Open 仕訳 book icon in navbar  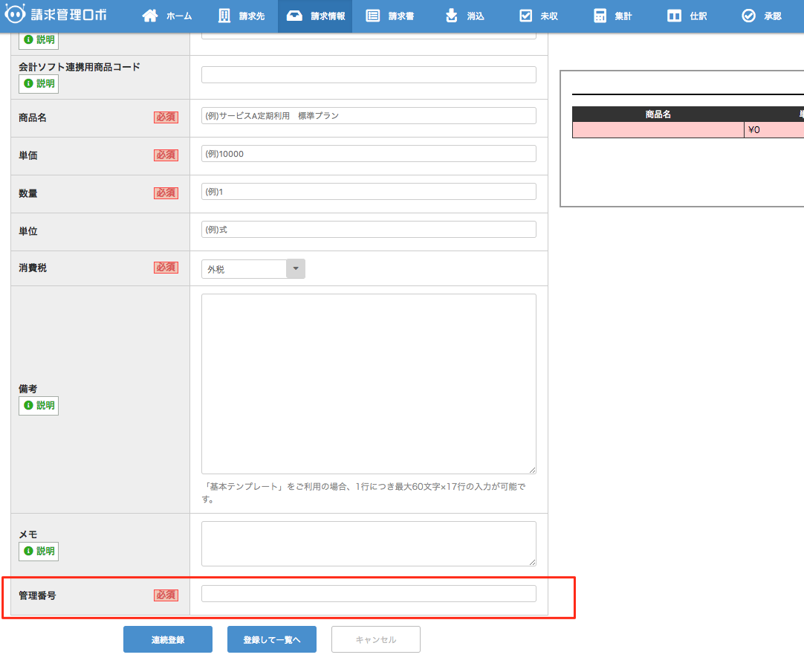(x=674, y=16)
